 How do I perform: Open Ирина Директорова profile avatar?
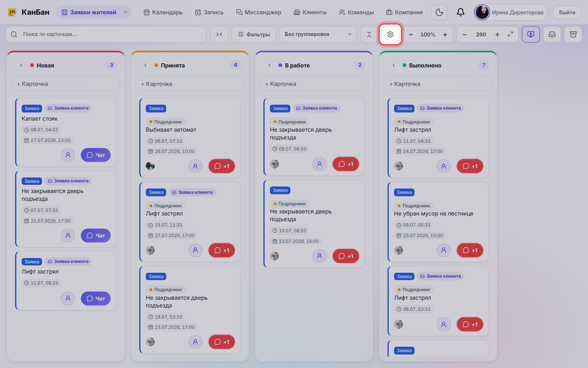(482, 12)
